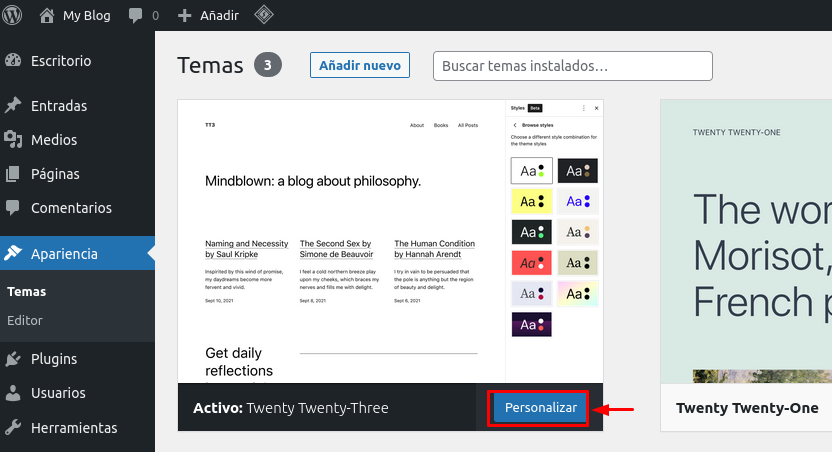Click the 0 comments count in admin bar

coord(155,16)
